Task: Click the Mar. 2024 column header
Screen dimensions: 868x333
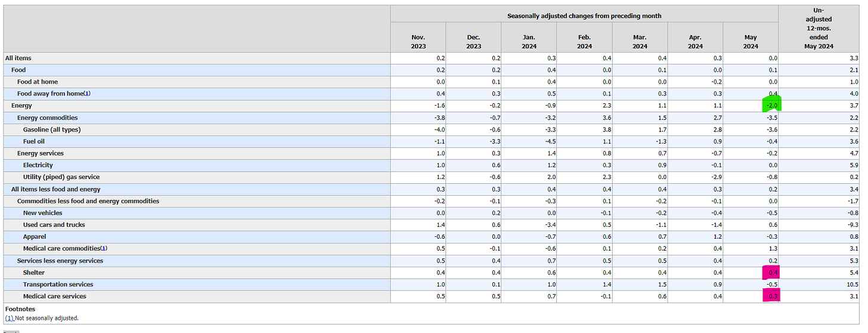Action: 640,41
